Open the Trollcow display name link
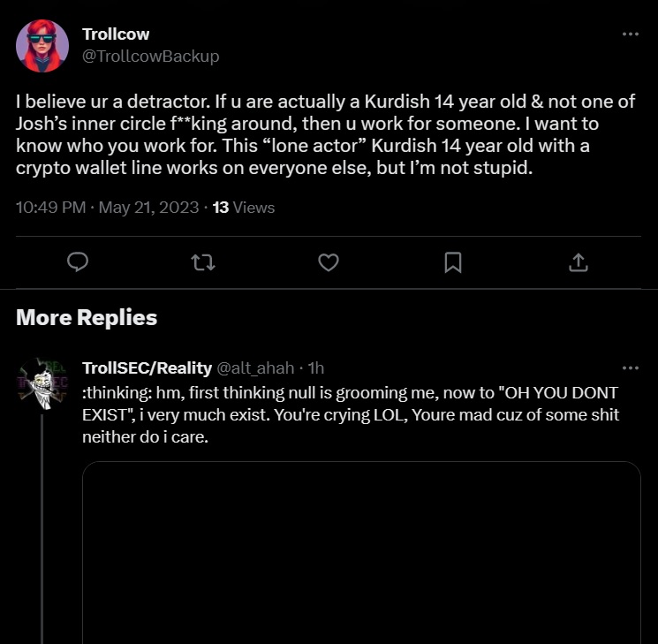Image resolution: width=658 pixels, height=644 pixels. click(x=116, y=34)
